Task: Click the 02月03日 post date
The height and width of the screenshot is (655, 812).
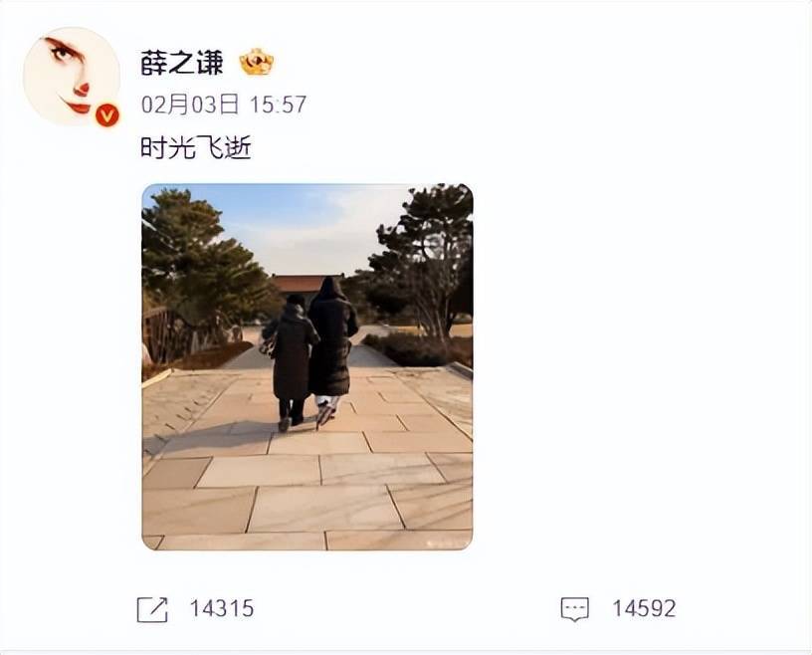Action: click(190, 105)
